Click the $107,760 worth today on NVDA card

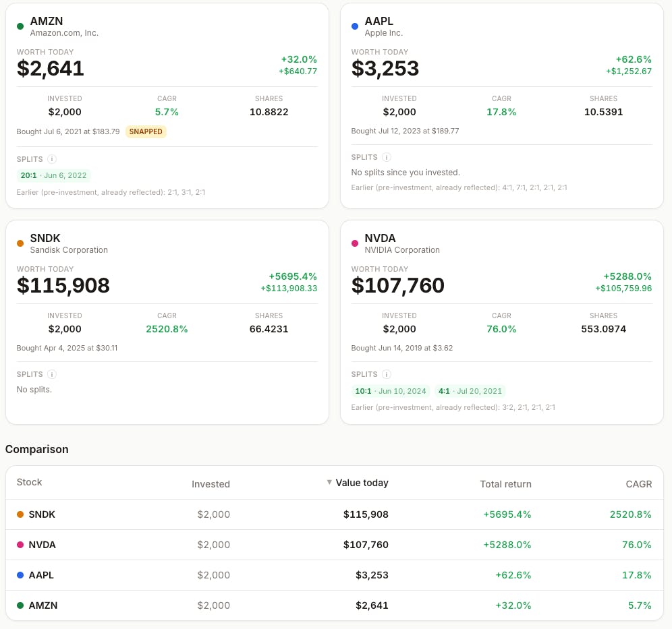397,286
